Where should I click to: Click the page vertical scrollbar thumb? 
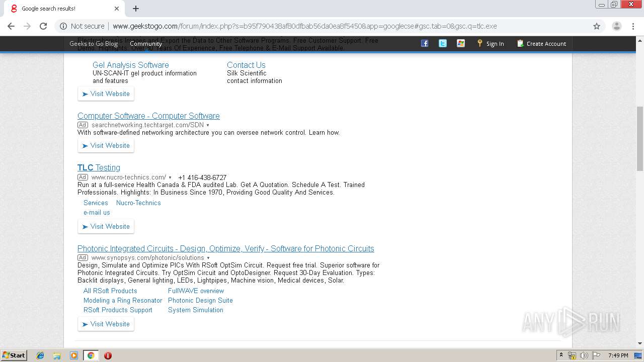pyautogui.click(x=640, y=138)
